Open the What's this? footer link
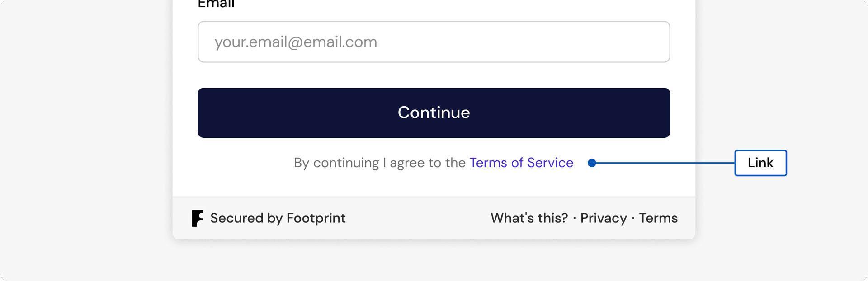The height and width of the screenshot is (281, 868). click(529, 218)
